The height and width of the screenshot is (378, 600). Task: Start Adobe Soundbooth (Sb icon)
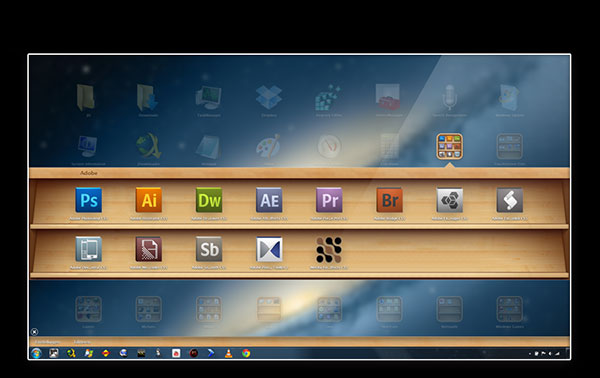pyautogui.click(x=209, y=249)
